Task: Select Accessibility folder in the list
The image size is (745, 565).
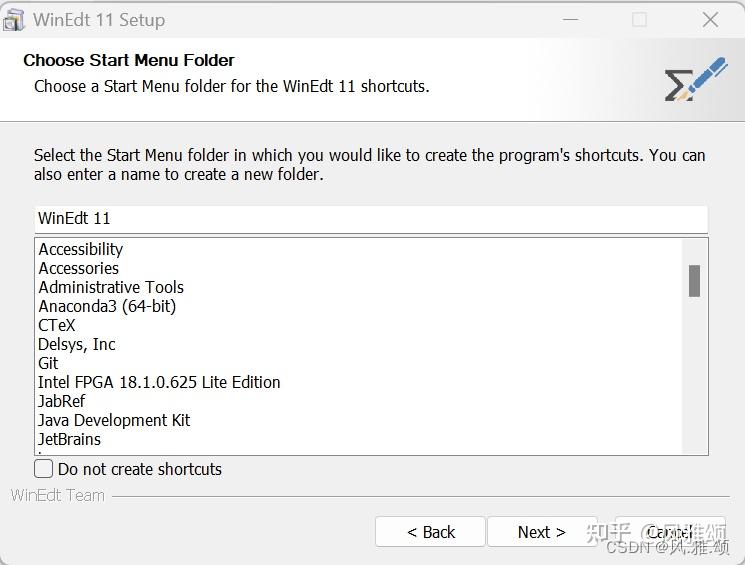Action: [x=81, y=249]
